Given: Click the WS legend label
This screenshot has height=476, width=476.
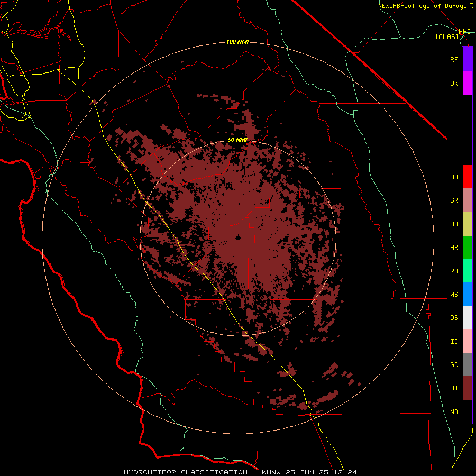Looking at the screenshot, I should (x=454, y=295).
